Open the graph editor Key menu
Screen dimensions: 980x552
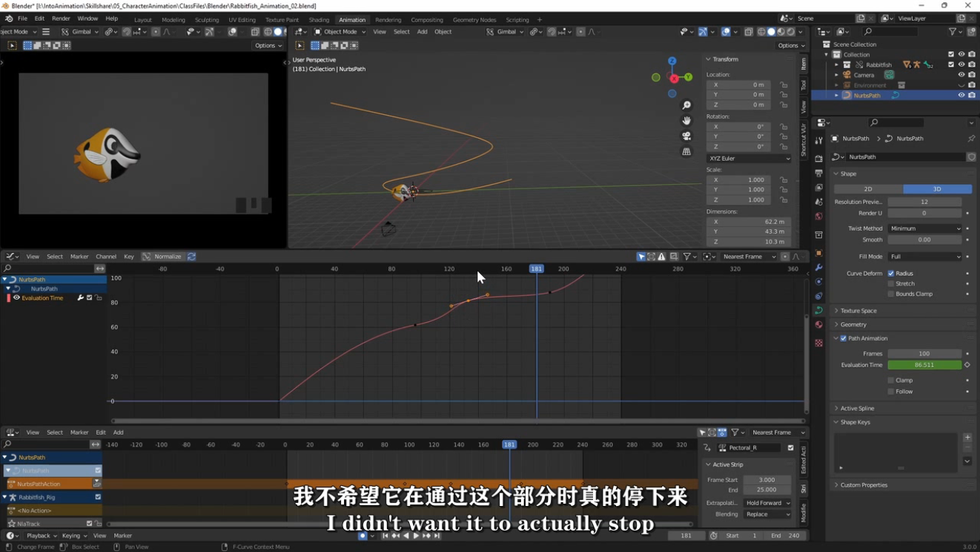click(129, 257)
